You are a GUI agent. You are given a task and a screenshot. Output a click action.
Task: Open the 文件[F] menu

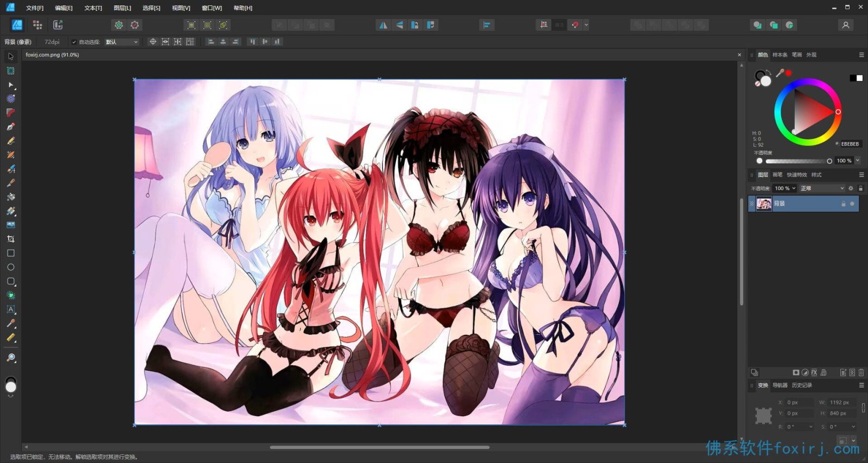35,8
